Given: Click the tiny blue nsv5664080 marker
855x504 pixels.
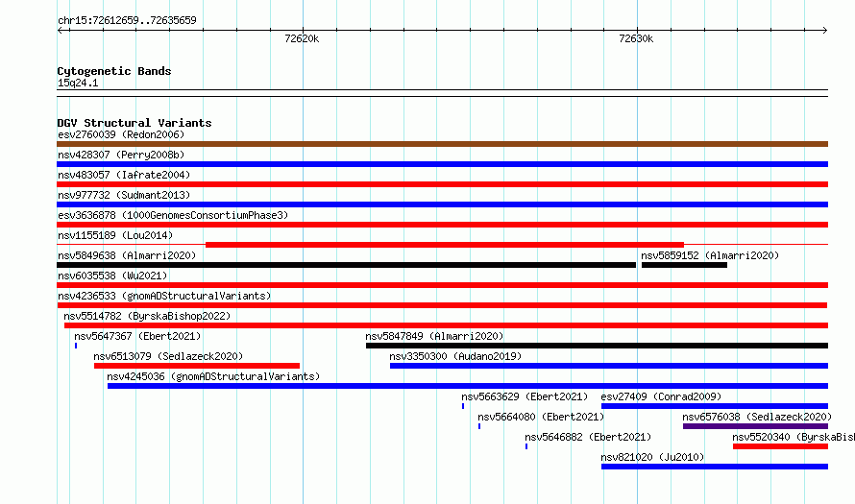Looking at the screenshot, I should coord(479,426).
